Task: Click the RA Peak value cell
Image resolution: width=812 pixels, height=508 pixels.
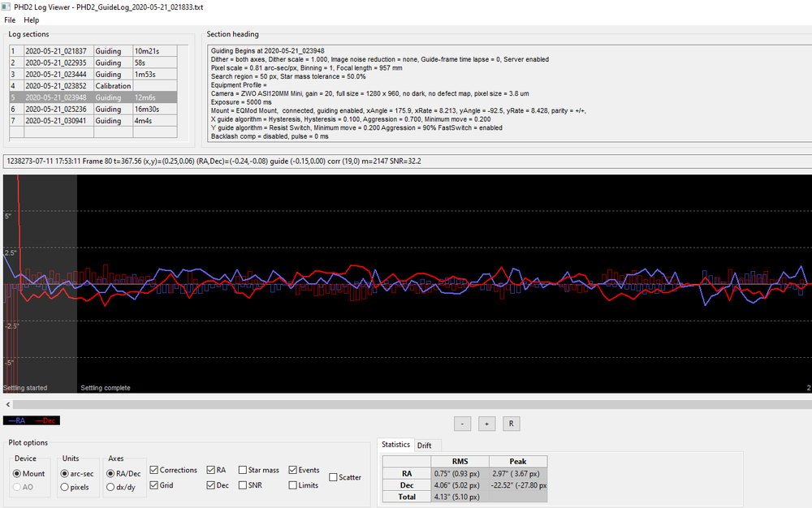Action: tap(518, 473)
